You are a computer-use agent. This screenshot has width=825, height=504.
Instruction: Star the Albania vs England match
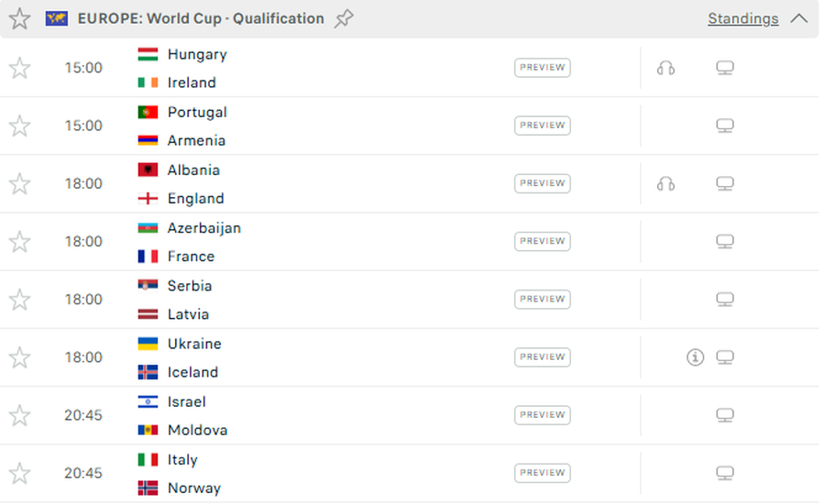19,183
